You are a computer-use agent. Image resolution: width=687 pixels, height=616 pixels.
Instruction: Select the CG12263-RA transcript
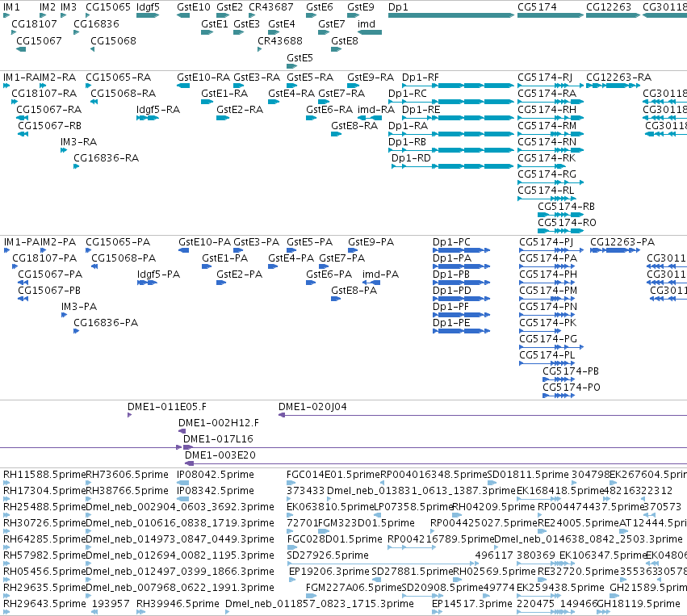point(613,86)
